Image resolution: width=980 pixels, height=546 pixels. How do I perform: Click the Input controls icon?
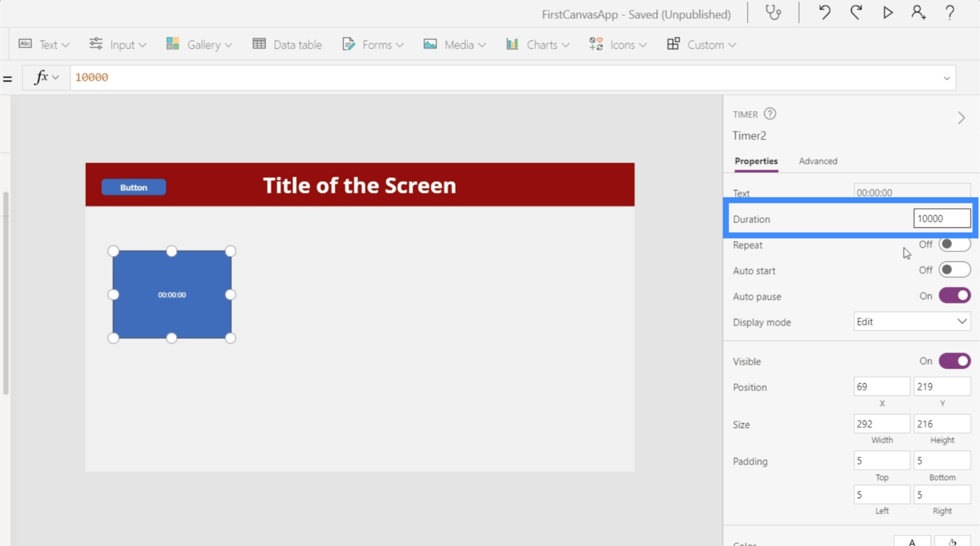(x=96, y=44)
